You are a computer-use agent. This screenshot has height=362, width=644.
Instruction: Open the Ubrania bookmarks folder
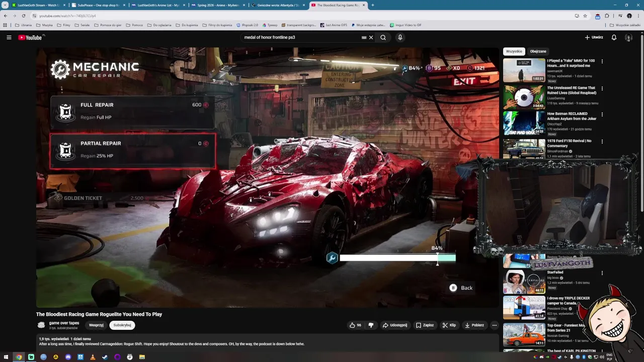click(x=23, y=25)
